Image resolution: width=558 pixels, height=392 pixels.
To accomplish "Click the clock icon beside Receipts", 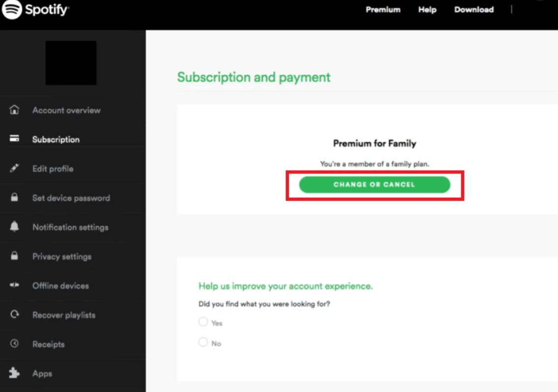I will click(14, 343).
